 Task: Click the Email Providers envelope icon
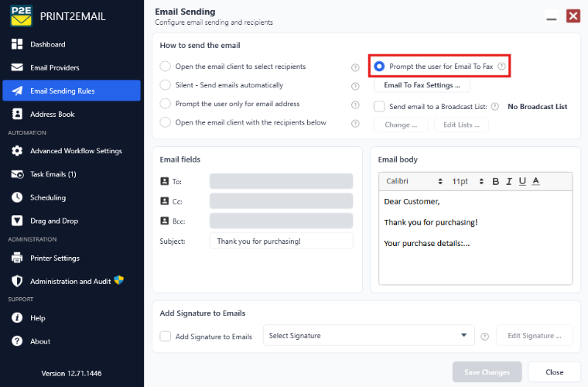(17, 67)
